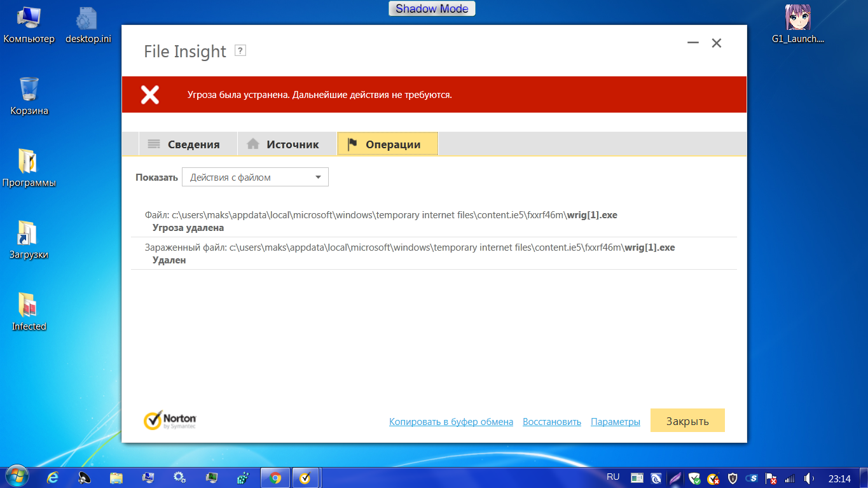The width and height of the screenshot is (868, 488).
Task: Click the red X threat status icon
Action: tap(150, 95)
